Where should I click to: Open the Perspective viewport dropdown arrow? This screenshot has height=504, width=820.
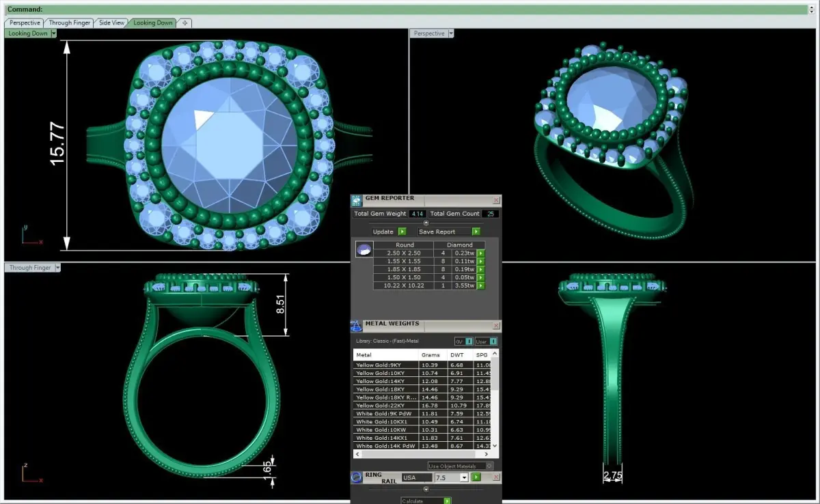point(451,33)
